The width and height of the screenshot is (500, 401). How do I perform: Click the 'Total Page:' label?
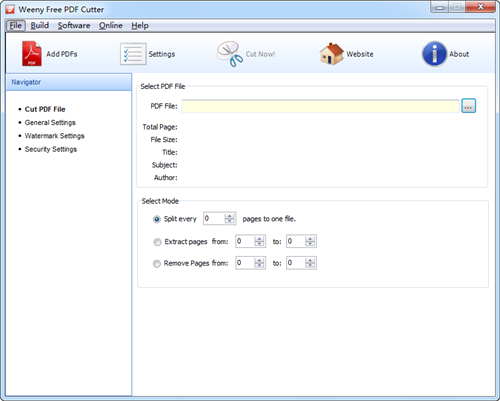(160, 127)
